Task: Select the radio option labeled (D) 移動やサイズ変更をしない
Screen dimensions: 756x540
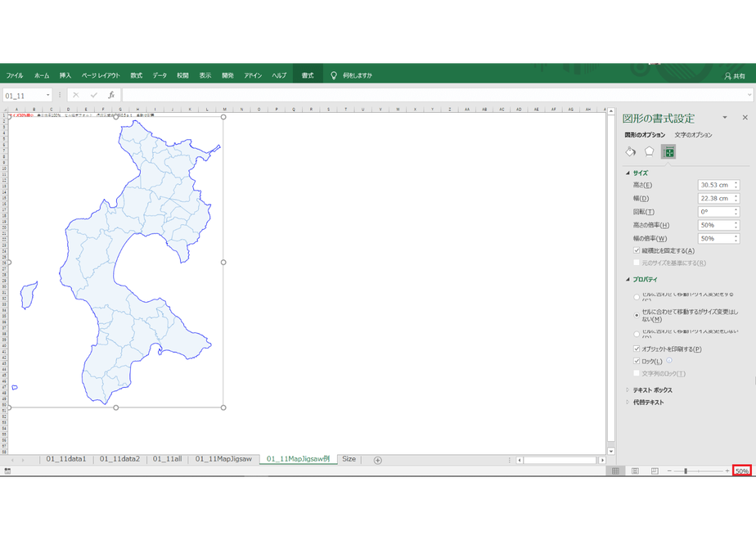Action: 637,334
